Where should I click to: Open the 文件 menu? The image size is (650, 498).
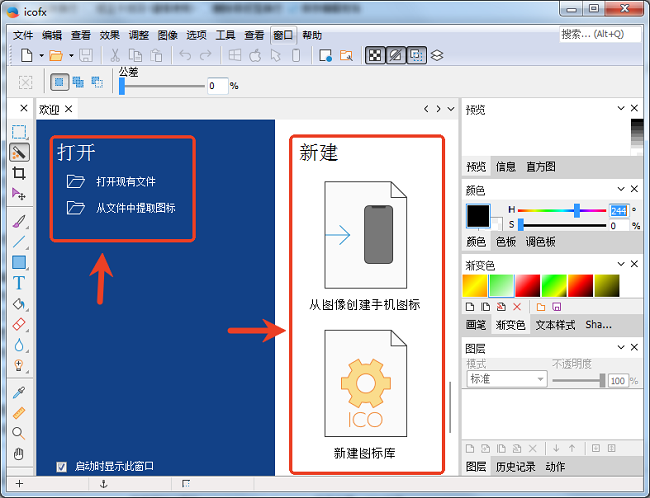pos(23,35)
